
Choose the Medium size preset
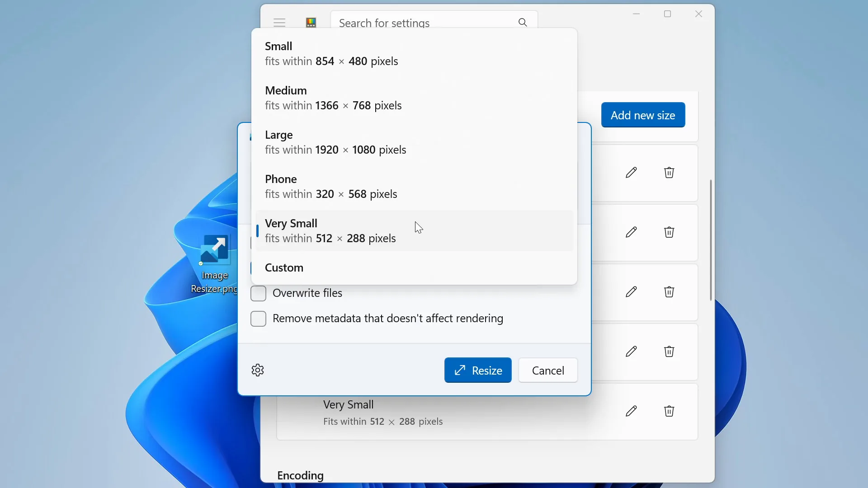point(414,98)
